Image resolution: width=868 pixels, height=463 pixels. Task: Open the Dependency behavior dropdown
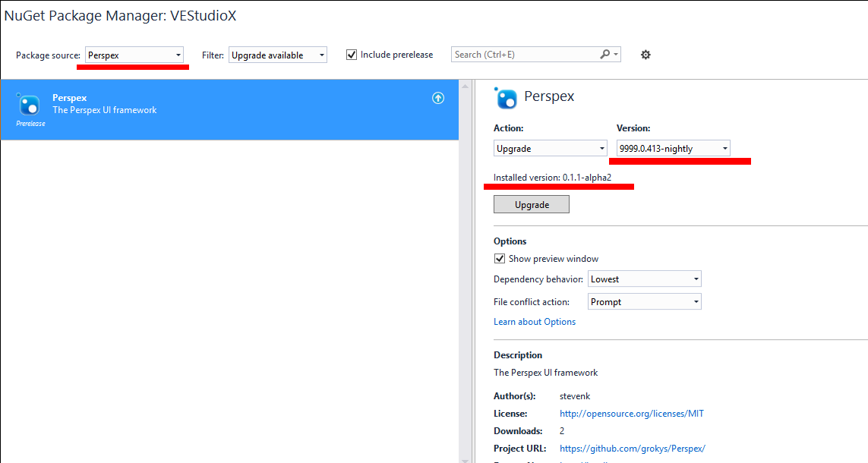tap(645, 279)
